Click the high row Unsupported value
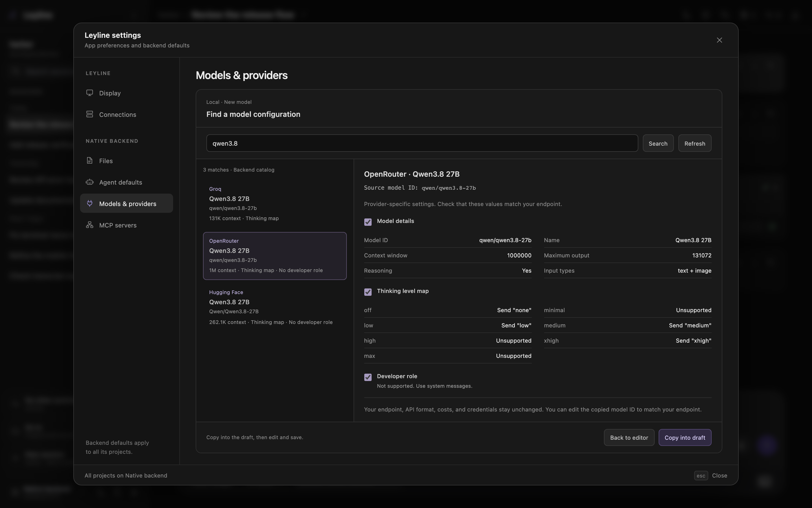 (x=513, y=340)
